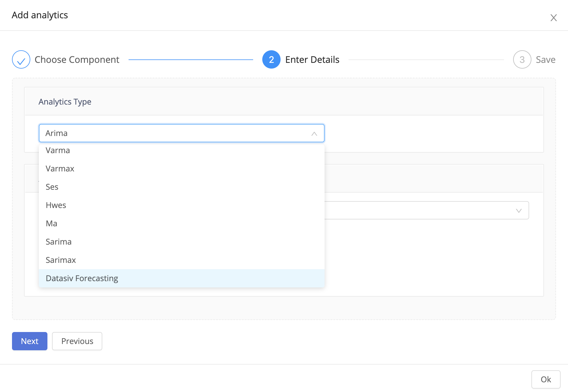The image size is (568, 392).
Task: Click the Save step label
Action: pos(545,59)
